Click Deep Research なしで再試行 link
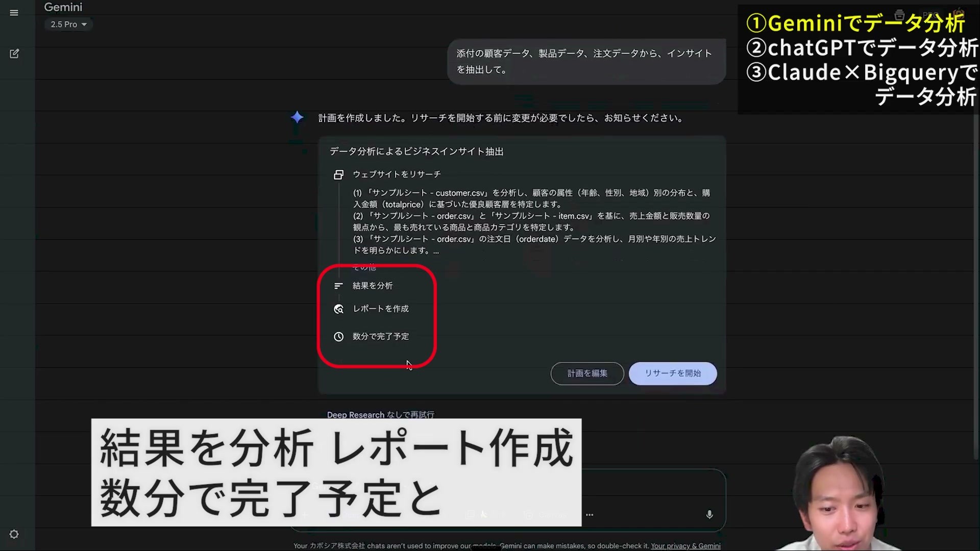 (x=381, y=415)
